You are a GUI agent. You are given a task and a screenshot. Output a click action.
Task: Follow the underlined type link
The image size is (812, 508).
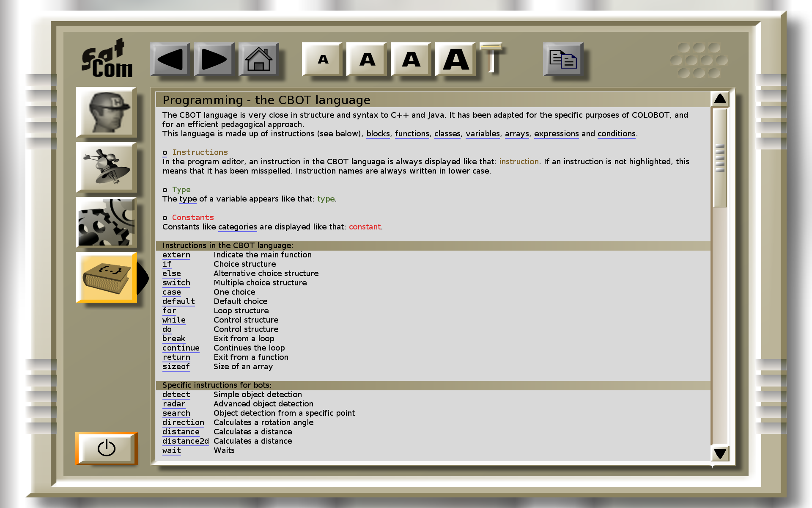point(188,199)
